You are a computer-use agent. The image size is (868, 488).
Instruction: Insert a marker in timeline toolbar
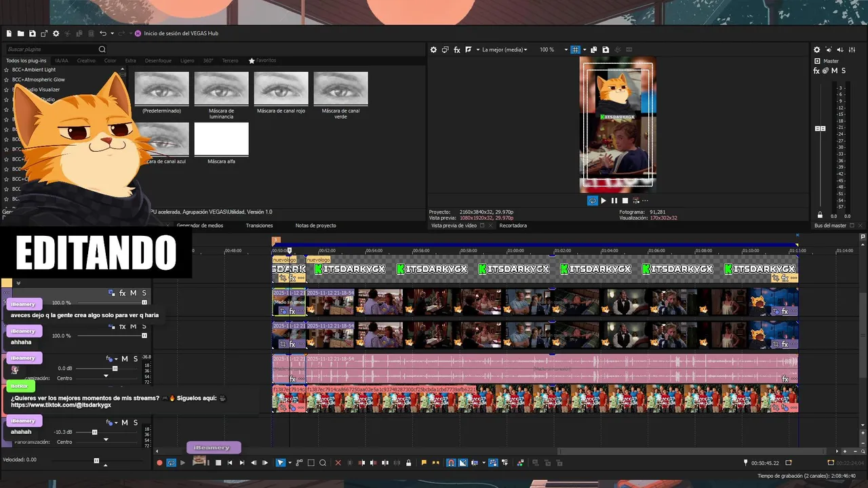click(x=424, y=463)
